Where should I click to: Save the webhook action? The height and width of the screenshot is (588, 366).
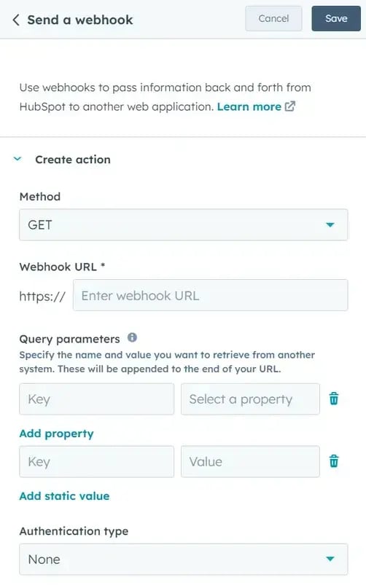(336, 18)
